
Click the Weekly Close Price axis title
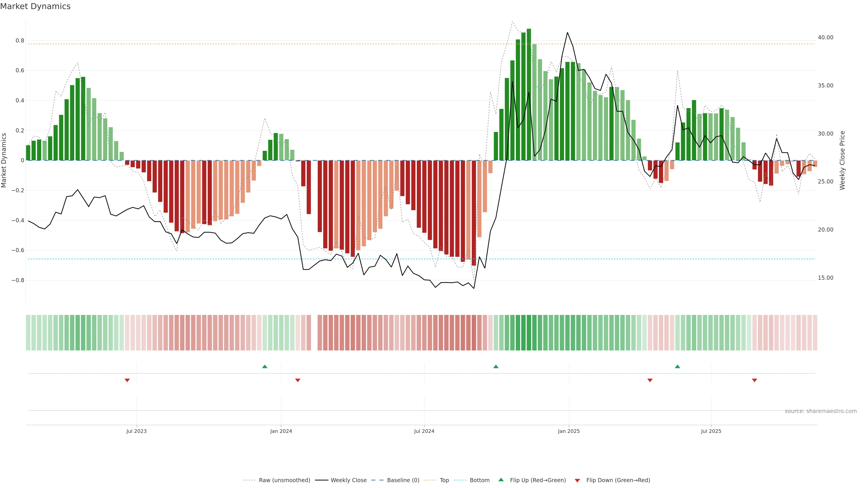point(842,160)
